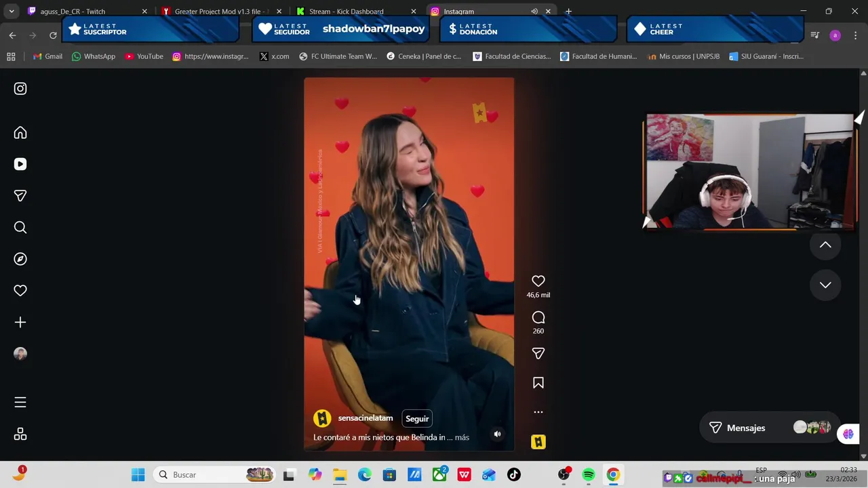Open Facultad de Humanidades bookmark
Image resolution: width=868 pixels, height=488 pixels.
pos(599,56)
